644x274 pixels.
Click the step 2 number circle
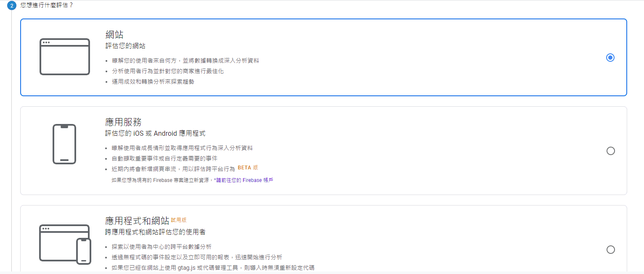pyautogui.click(x=12, y=6)
